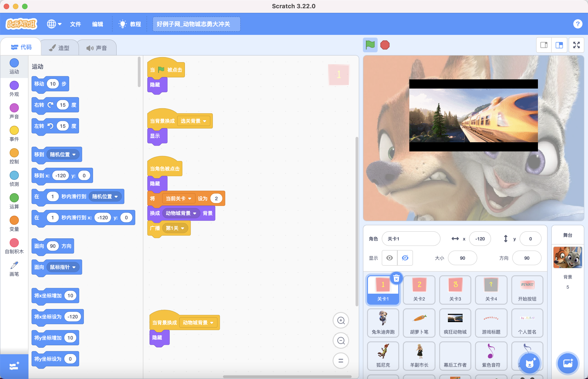Viewport: 588px width, 379px height.
Task: Open 鼠标指针 dropdown in 面向 block
Action: tap(63, 267)
